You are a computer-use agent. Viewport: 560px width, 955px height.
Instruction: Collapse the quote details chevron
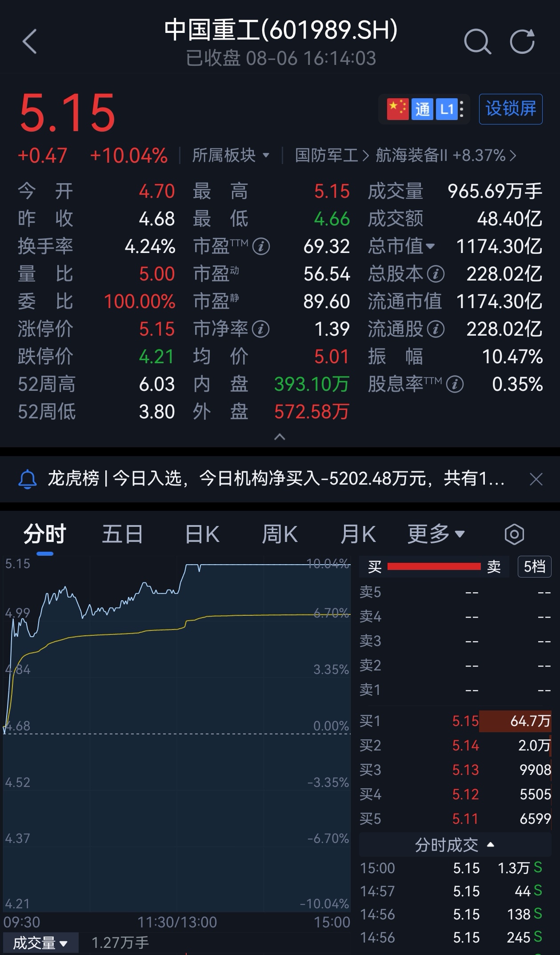280,437
